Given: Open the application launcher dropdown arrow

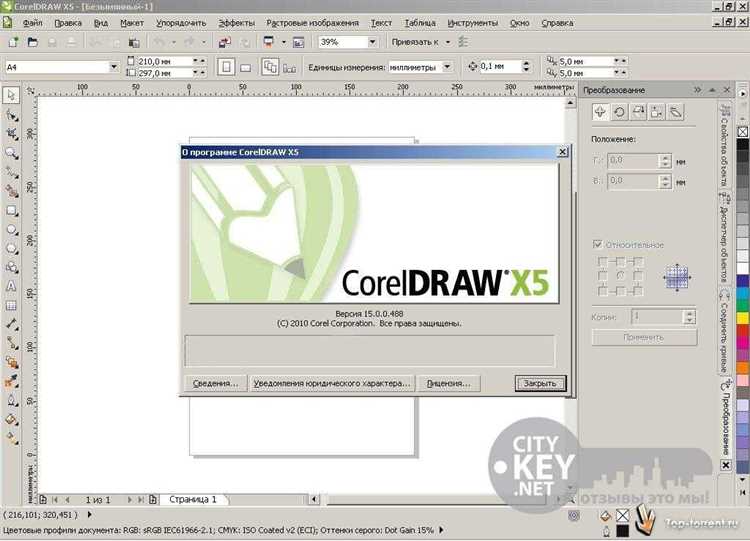Looking at the screenshot, I should click(283, 43).
